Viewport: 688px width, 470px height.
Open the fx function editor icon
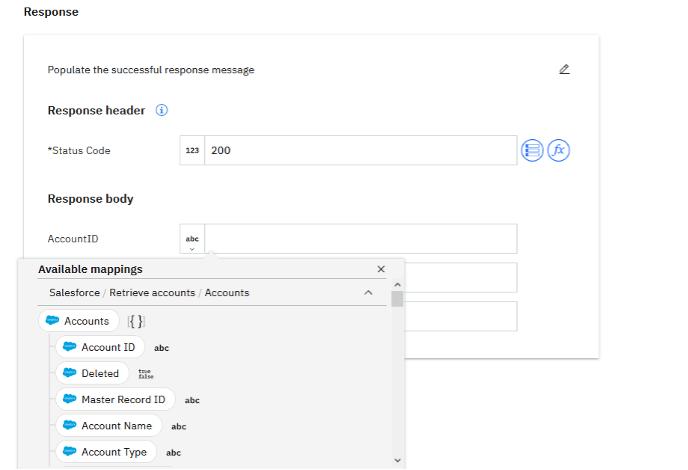click(559, 150)
